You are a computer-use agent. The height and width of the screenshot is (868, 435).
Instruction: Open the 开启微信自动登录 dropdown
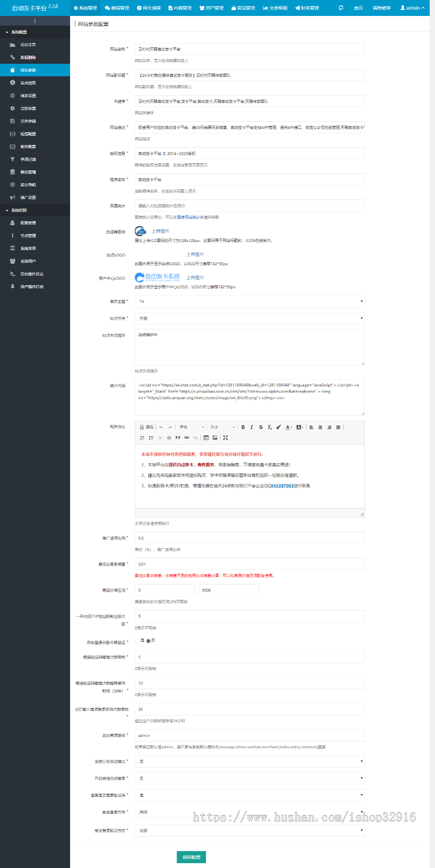coord(249,778)
